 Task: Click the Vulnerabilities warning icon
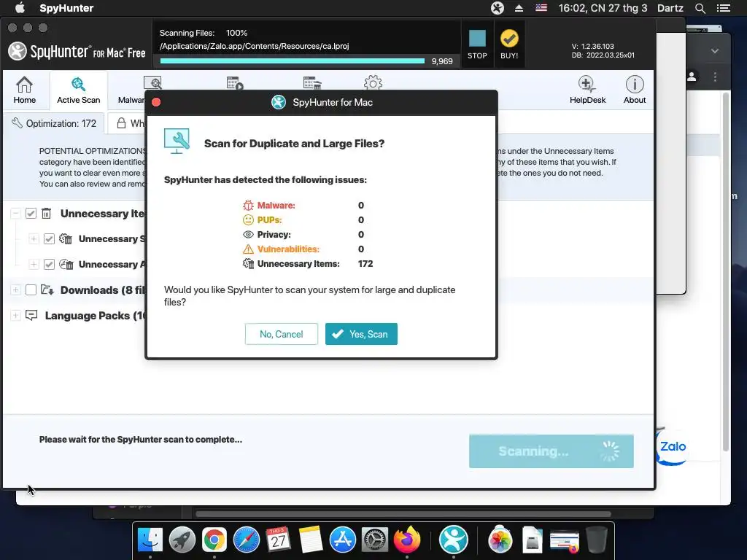pyautogui.click(x=248, y=249)
